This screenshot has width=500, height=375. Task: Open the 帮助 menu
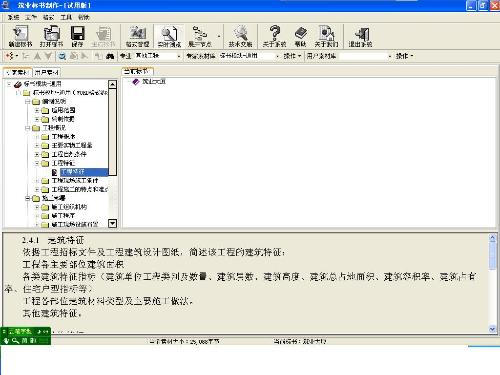[x=84, y=17]
